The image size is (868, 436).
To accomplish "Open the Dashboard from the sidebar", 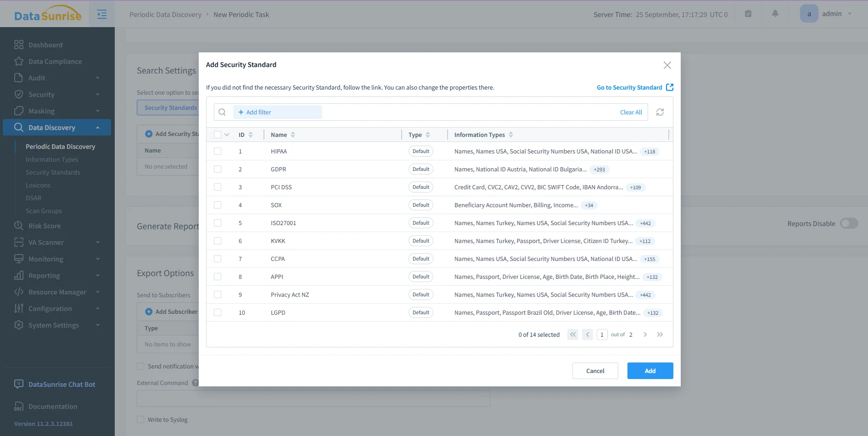I will click(45, 45).
